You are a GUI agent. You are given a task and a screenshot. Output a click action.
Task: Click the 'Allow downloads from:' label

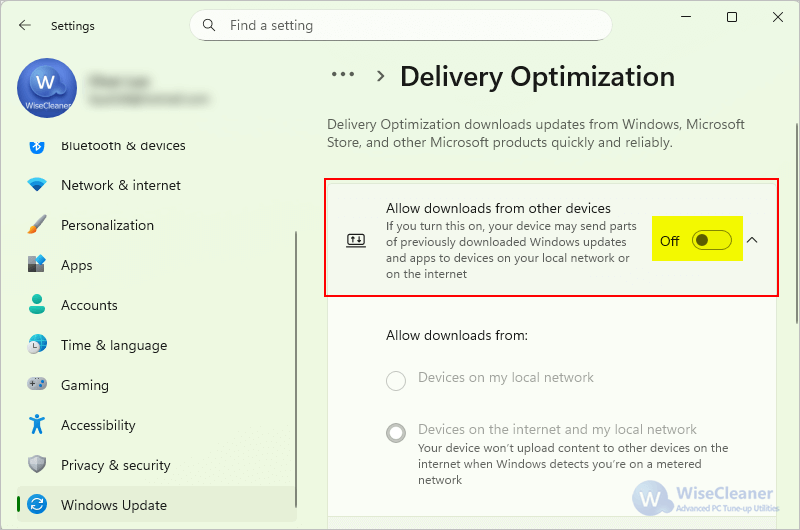457,335
